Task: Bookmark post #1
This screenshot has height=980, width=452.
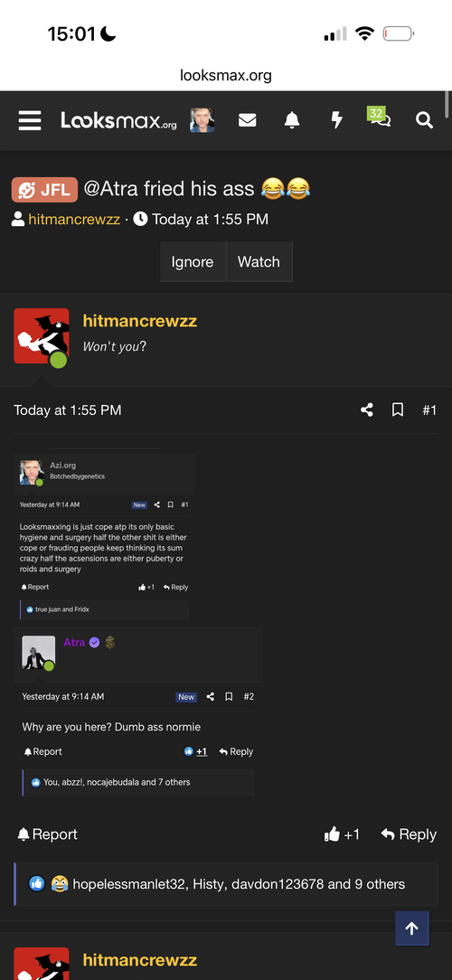Action: [398, 410]
